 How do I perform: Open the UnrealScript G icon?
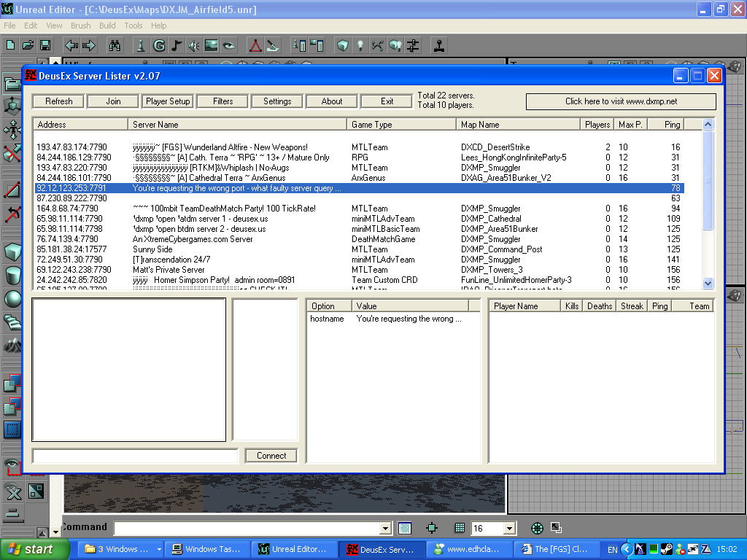159,46
